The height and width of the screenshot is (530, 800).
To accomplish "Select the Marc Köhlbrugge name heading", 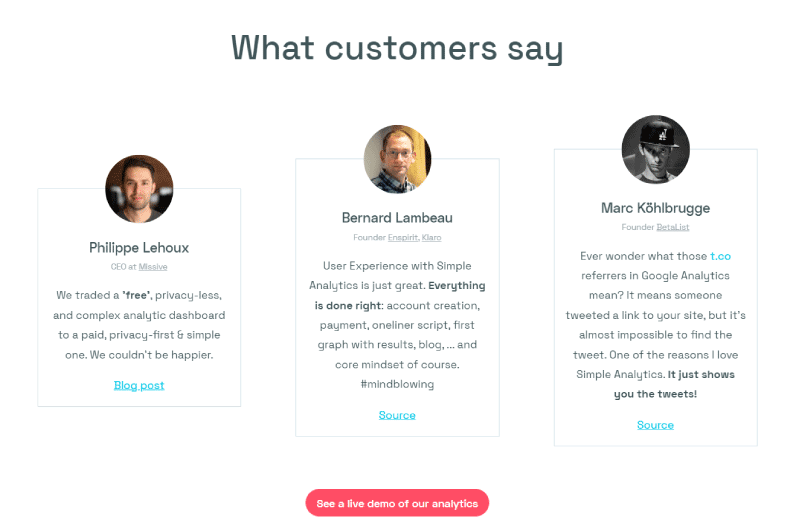I will pyautogui.click(x=656, y=208).
